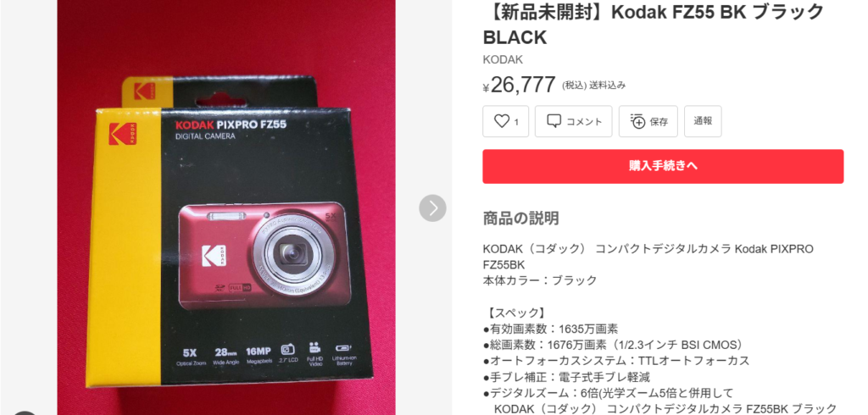Click the like count number 1

coord(516,122)
